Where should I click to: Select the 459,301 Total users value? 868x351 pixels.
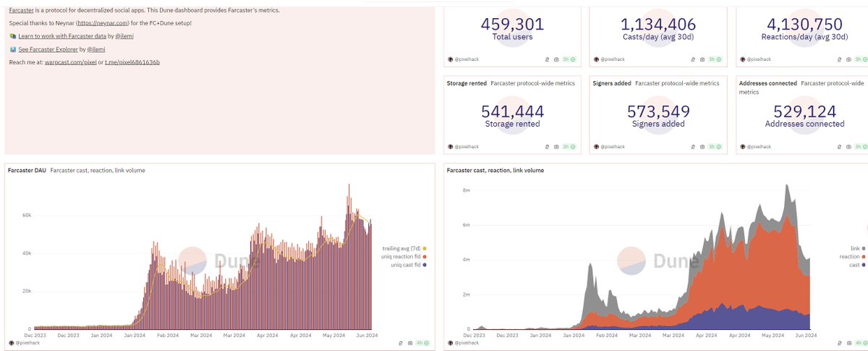coord(513,24)
